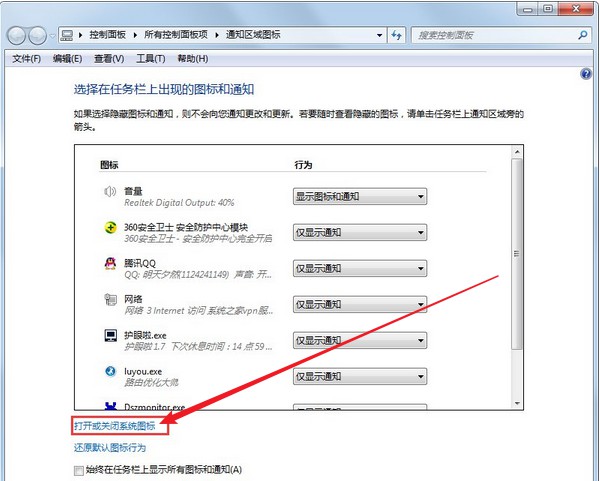The width and height of the screenshot is (600, 481).
Task: Enable 始终在任务栏上显示所有图标和通知 checkbox
Action: pos(79,469)
